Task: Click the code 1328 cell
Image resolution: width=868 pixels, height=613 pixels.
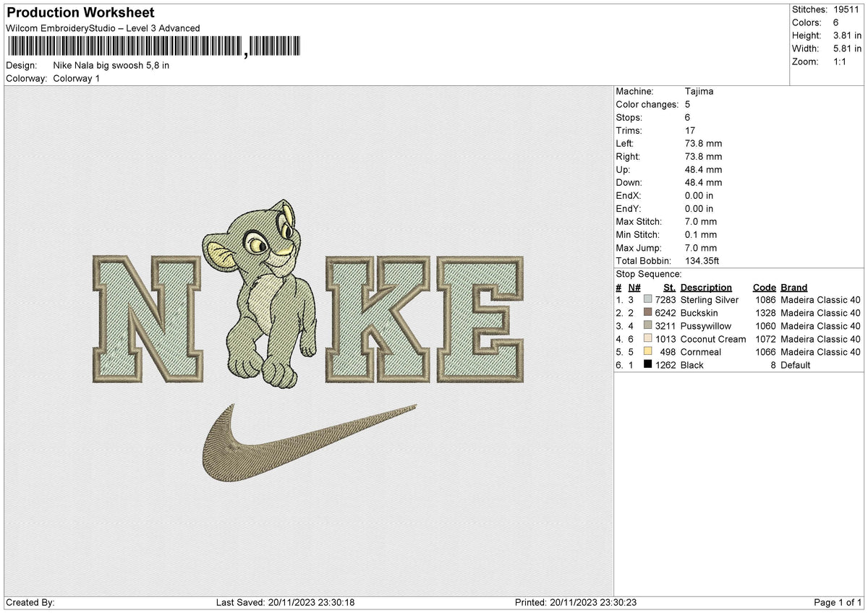Action: [x=766, y=312]
